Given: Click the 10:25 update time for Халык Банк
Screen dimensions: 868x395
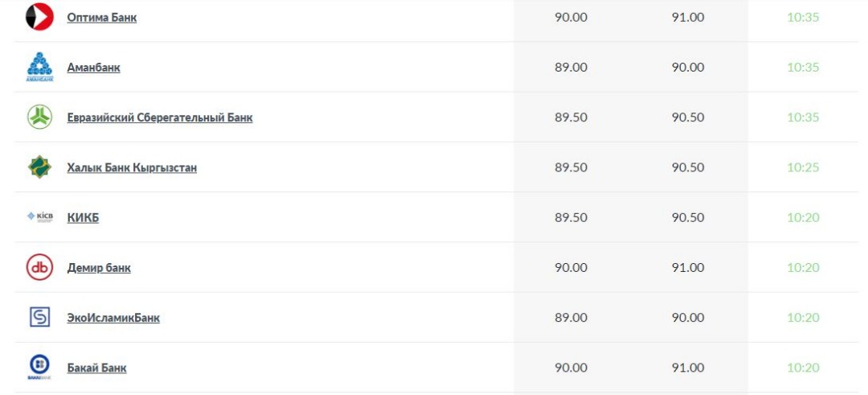Looking at the screenshot, I should (x=803, y=167).
